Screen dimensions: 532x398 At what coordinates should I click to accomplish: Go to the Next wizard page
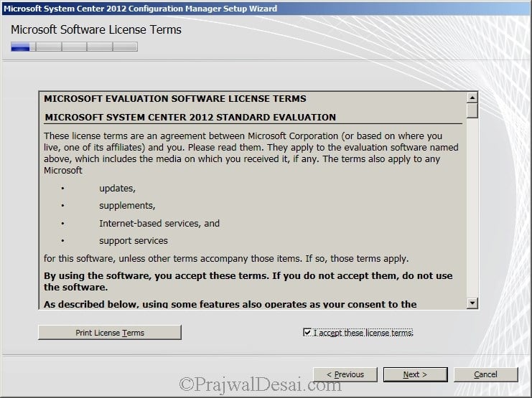(415, 374)
